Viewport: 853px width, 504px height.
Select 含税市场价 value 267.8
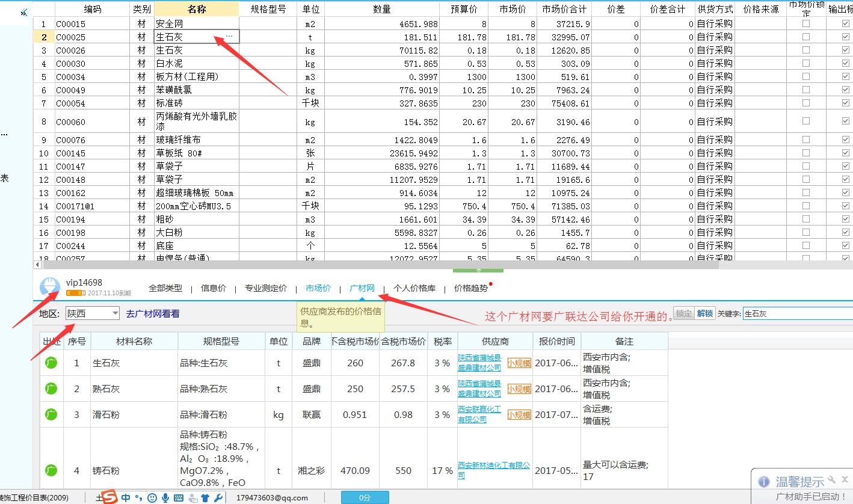tap(403, 363)
